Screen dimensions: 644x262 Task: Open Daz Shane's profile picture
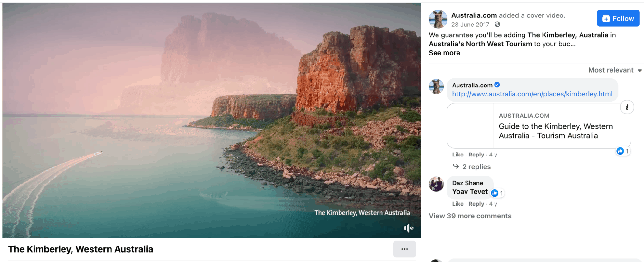[x=436, y=184]
